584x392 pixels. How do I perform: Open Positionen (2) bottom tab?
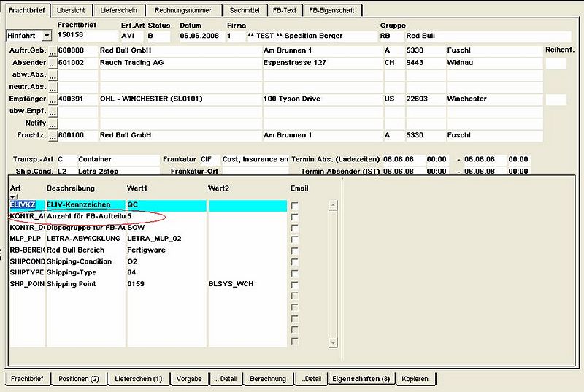click(79, 379)
